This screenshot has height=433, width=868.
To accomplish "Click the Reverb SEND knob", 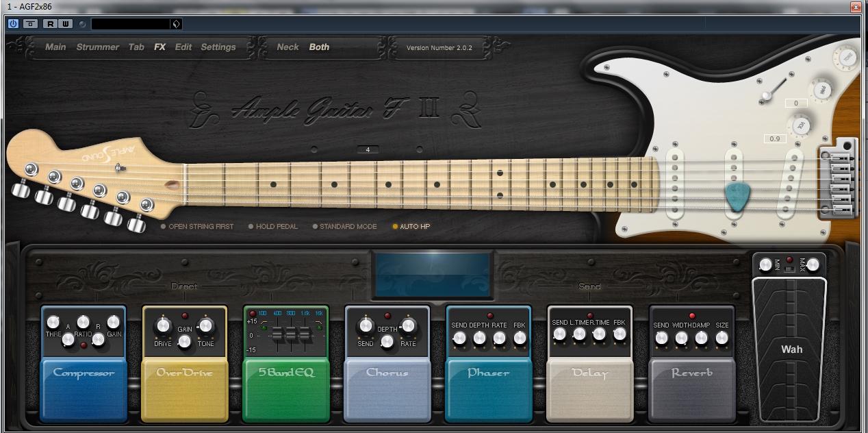I will coord(661,337).
